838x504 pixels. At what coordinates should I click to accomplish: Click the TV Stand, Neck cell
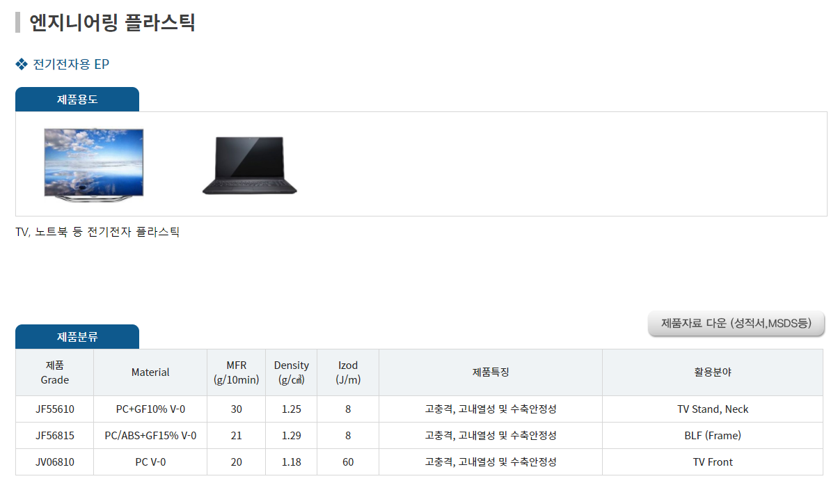(713, 409)
